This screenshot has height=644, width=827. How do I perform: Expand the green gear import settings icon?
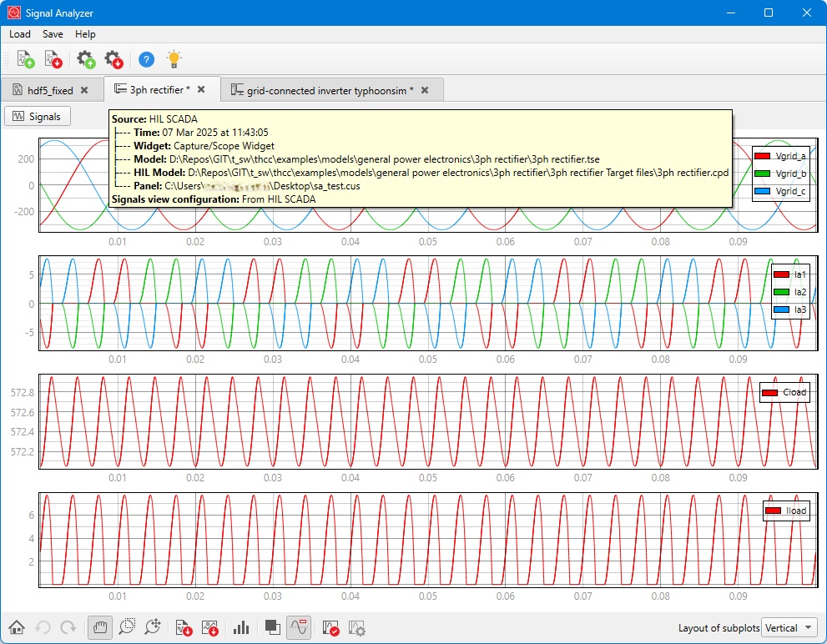(x=85, y=59)
